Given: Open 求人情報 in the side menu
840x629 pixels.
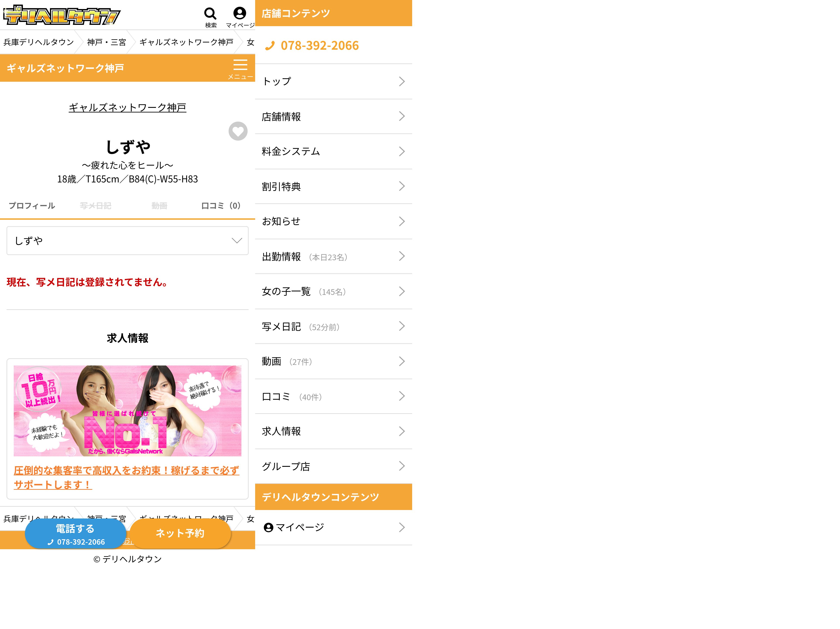Looking at the screenshot, I should tap(333, 431).
